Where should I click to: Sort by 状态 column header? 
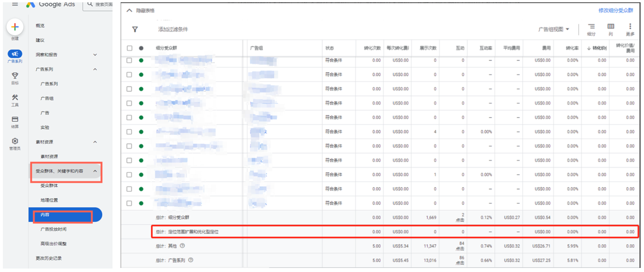click(330, 48)
